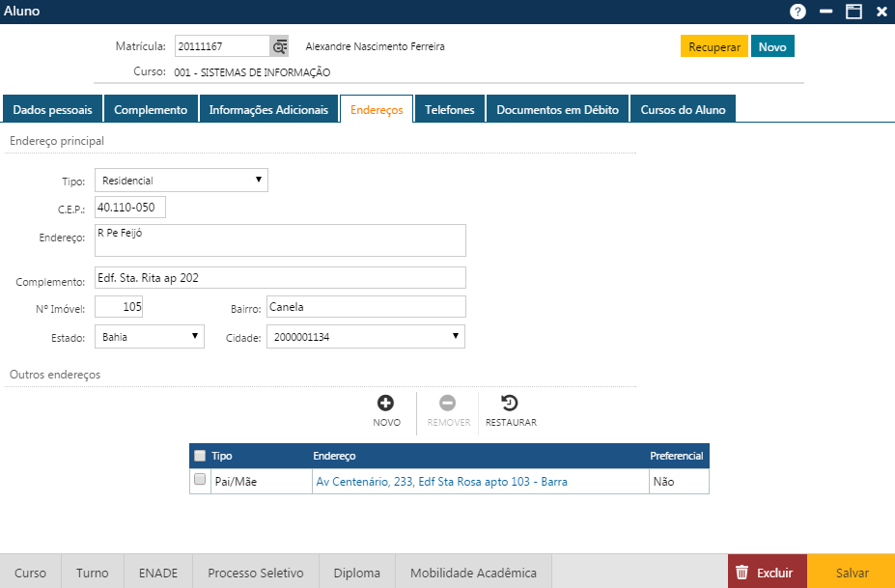Maximize the Aluno window
The width and height of the screenshot is (895, 588).
click(x=853, y=12)
